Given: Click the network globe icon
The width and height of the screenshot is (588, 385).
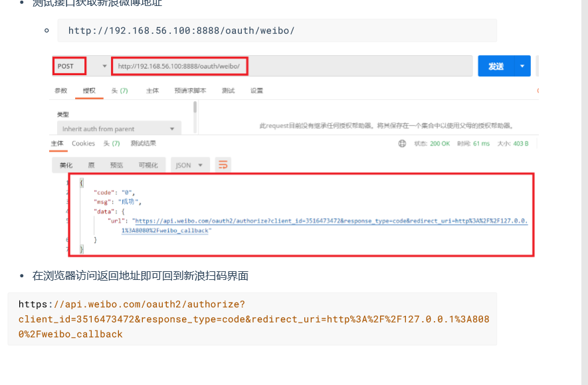Looking at the screenshot, I should coord(402,144).
